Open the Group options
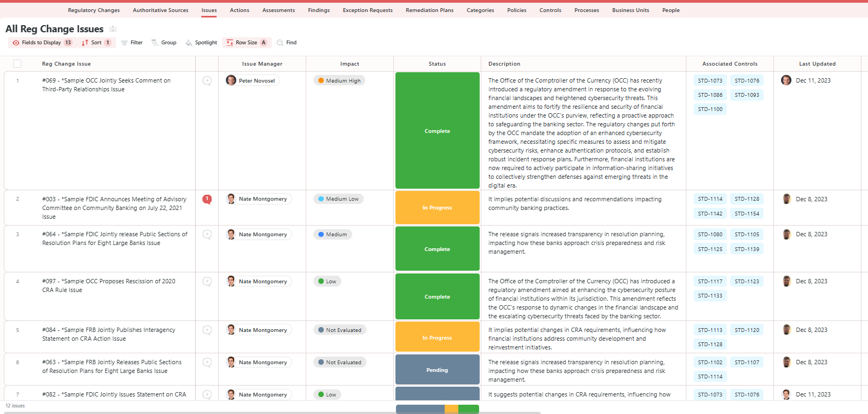The width and height of the screenshot is (868, 414). 164,43
